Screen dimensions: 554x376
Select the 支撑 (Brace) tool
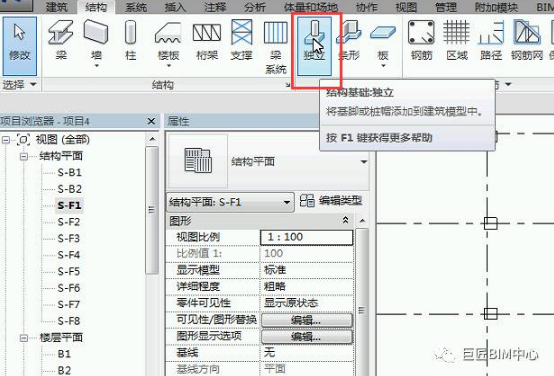tap(242, 41)
